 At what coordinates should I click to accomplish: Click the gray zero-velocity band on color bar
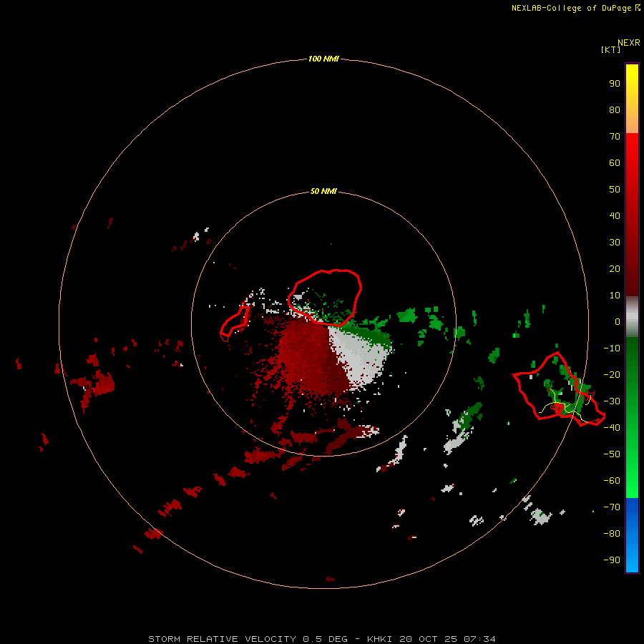pyautogui.click(x=632, y=317)
